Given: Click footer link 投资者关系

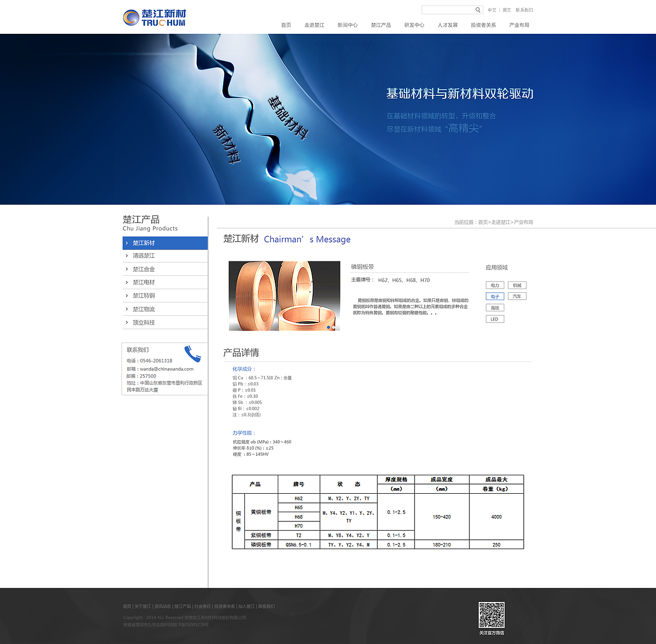Looking at the screenshot, I should pos(224,607).
